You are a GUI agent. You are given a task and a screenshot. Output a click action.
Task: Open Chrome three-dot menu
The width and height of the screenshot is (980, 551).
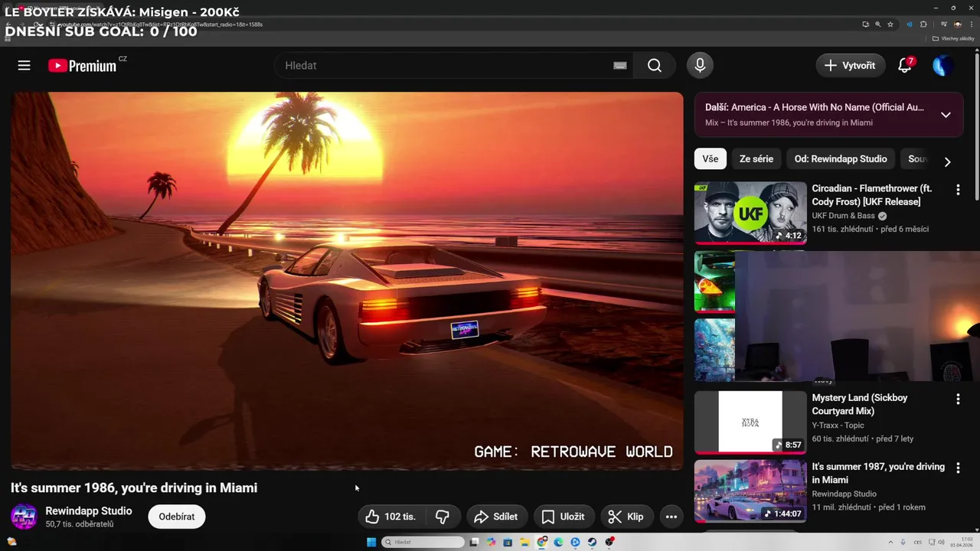tap(972, 24)
